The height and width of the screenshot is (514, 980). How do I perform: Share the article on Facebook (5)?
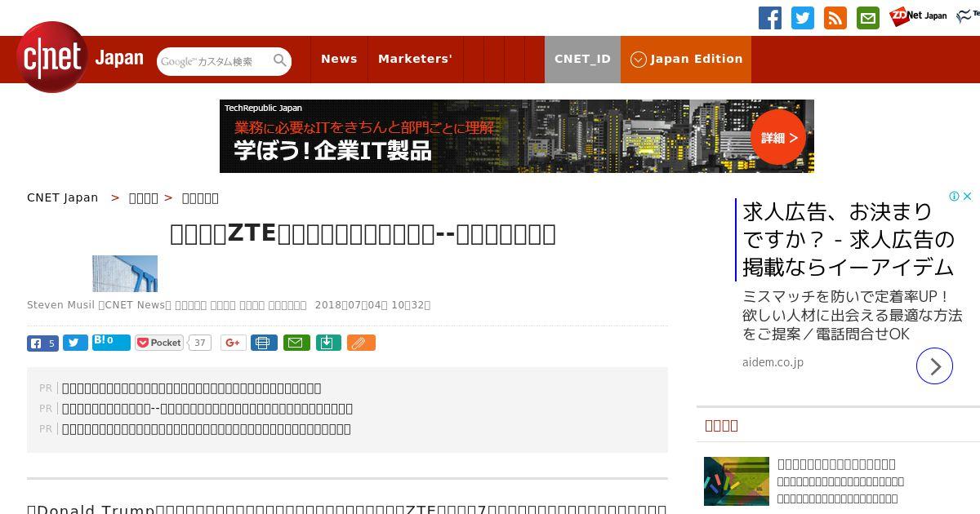[x=42, y=343]
